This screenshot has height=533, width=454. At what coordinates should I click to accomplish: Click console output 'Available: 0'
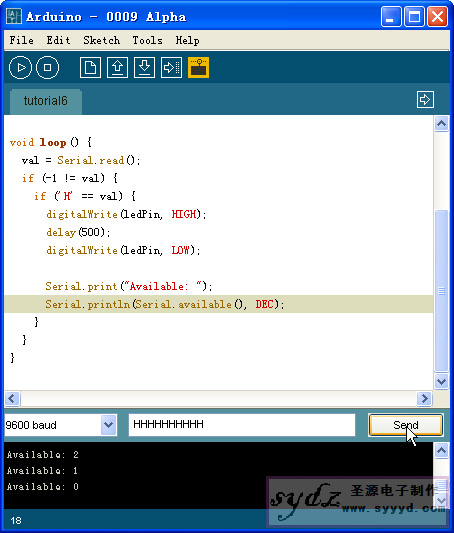click(x=42, y=487)
